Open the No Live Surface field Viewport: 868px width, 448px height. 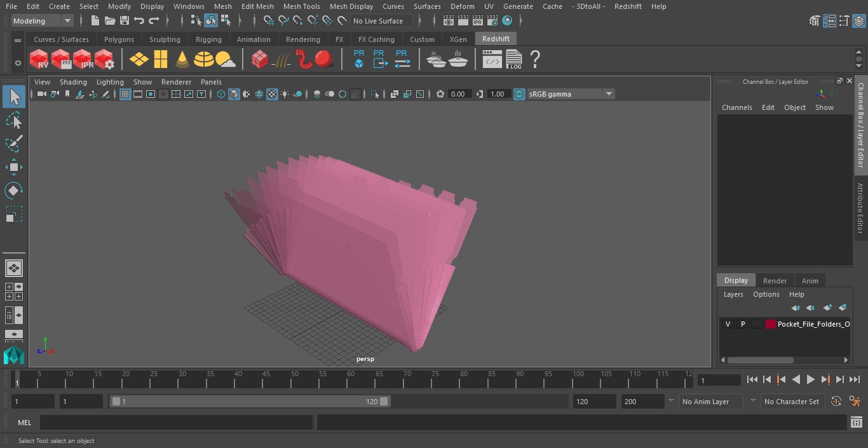382,21
